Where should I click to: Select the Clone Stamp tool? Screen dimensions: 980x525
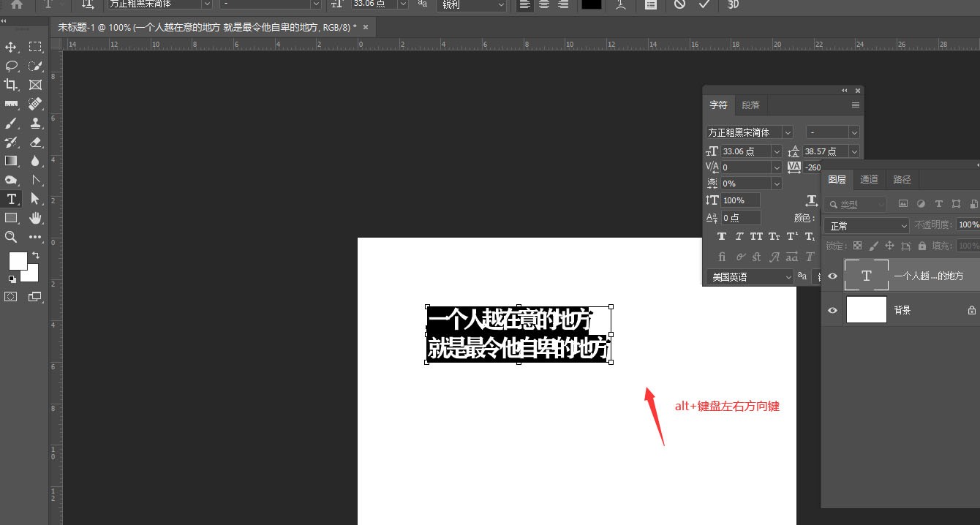coord(35,123)
